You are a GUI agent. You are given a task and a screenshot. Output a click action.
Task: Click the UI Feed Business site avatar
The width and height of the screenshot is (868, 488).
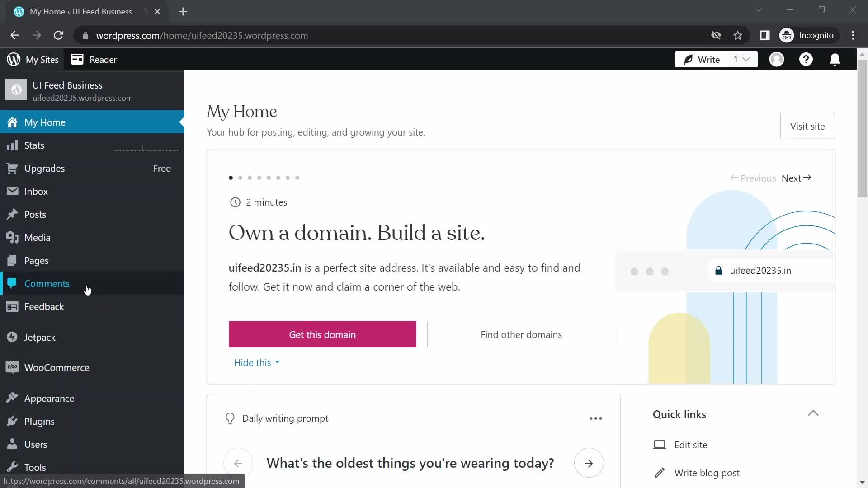16,89
